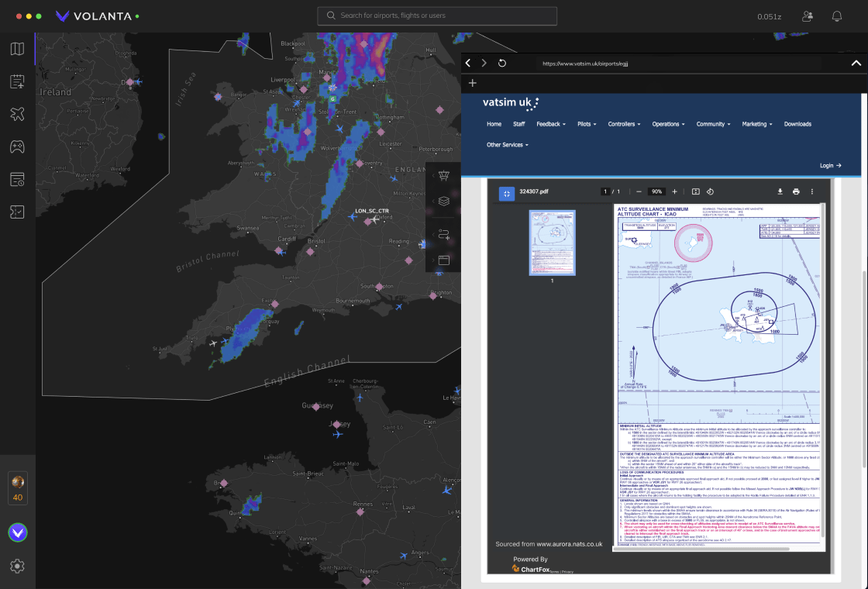Image resolution: width=868 pixels, height=589 pixels.
Task: Click the Login link
Action: click(x=830, y=166)
